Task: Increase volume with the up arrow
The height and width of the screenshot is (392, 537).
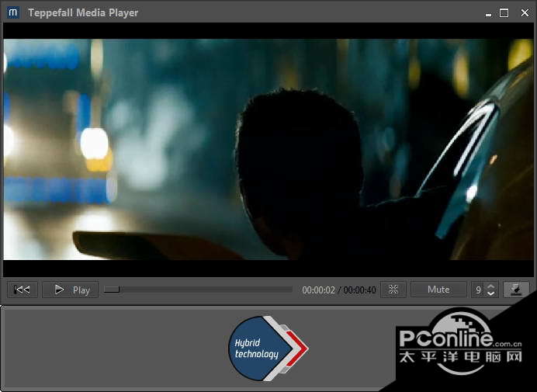Action: tap(490, 286)
